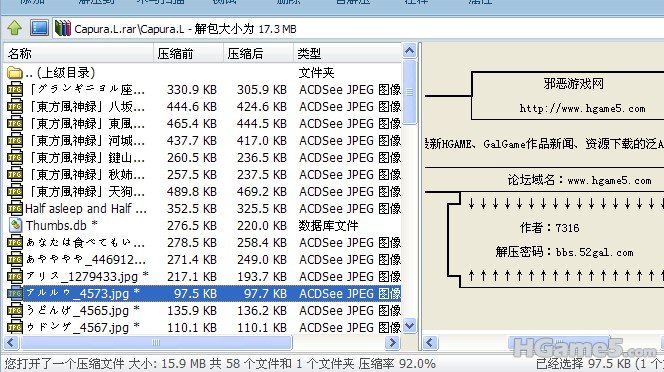Click the 220.0 KB compressed size cell
This screenshot has width=664, height=372.
[262, 225]
